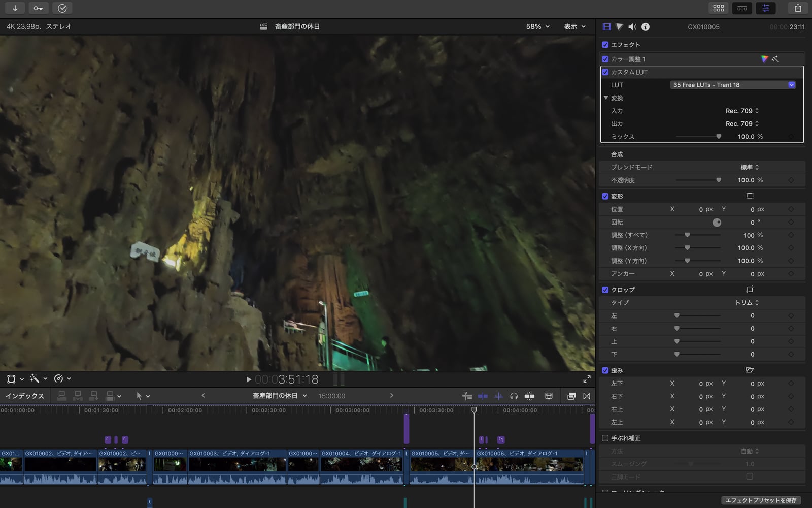Enable the 手ぶれ補正 checkbox
812x508 pixels.
tap(605, 438)
